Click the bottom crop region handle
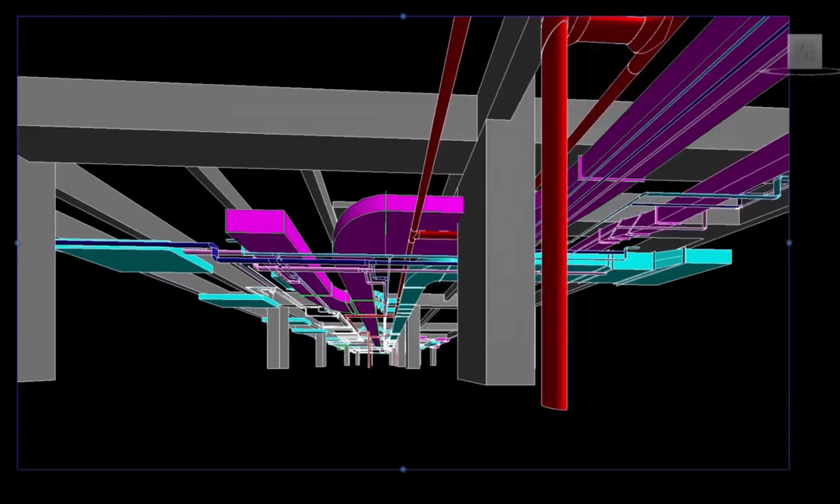Screen dimensions: 840x504 coord(403,469)
